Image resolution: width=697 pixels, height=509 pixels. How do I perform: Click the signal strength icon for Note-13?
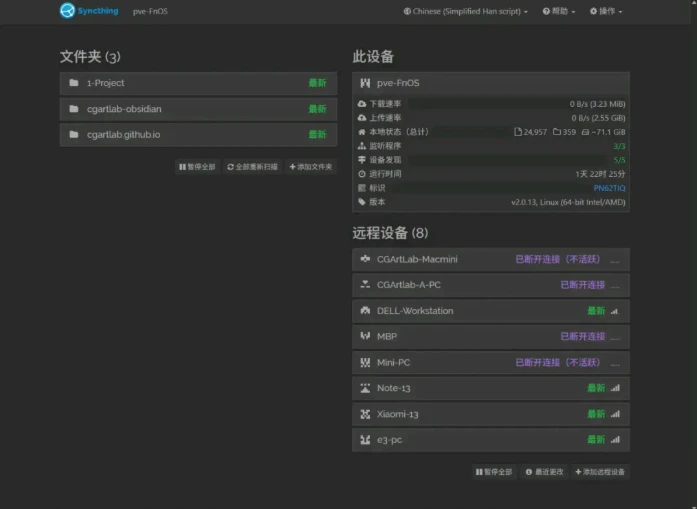pos(615,389)
